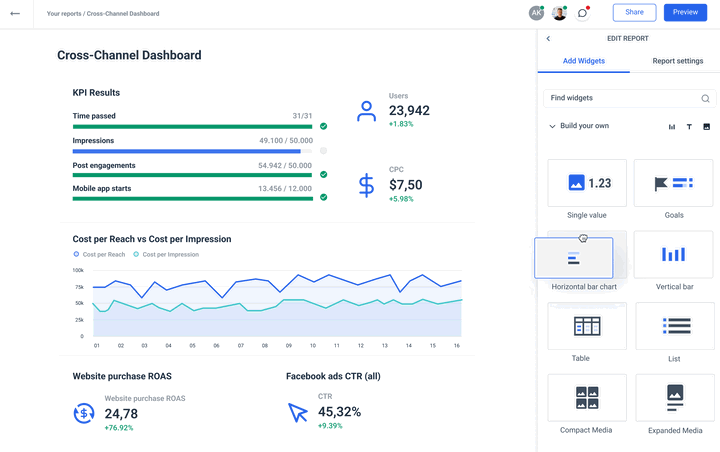Click the Share button
Image resolution: width=720 pixels, height=452 pixels.
[634, 12]
